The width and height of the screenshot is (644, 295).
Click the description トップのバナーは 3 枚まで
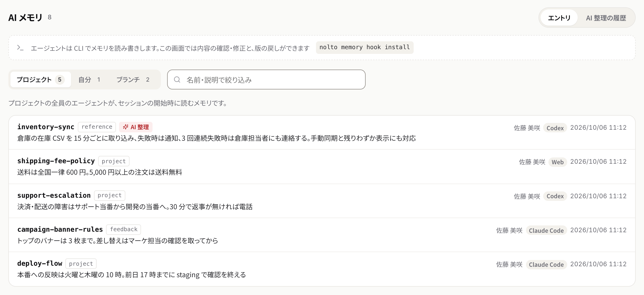point(118,241)
